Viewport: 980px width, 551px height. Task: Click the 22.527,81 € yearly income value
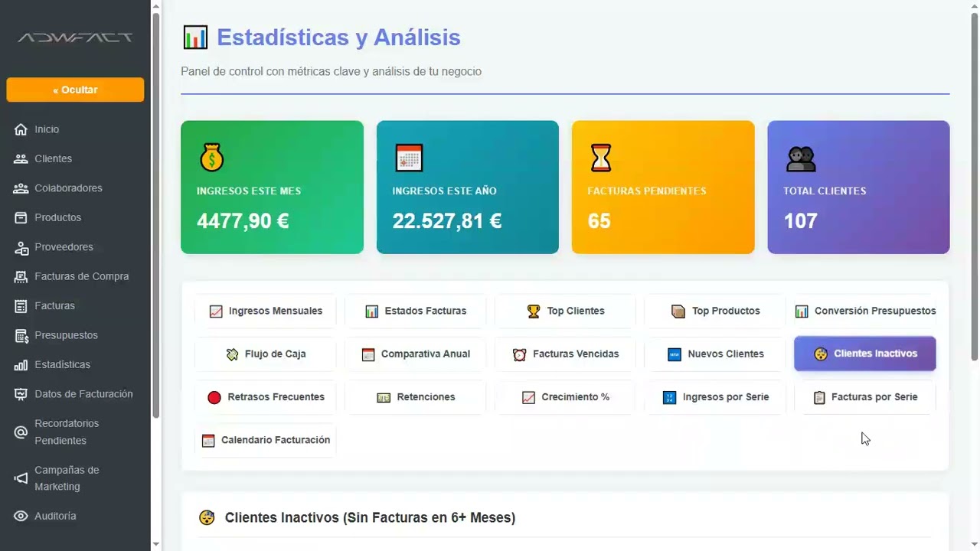pos(447,221)
